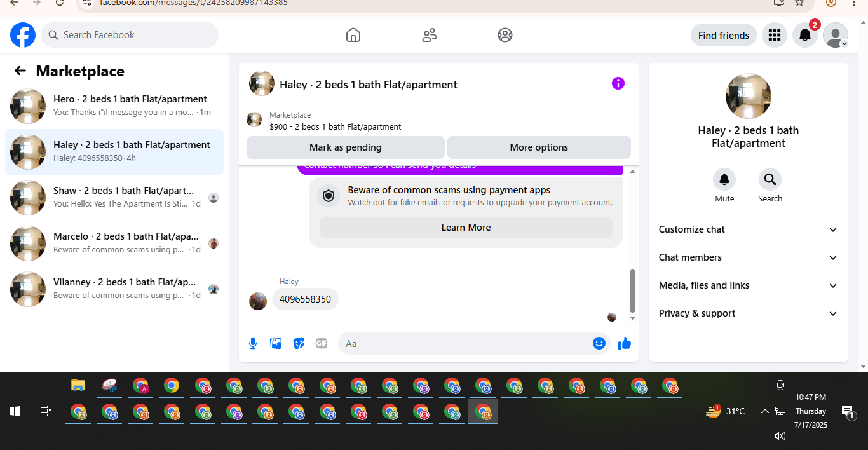The width and height of the screenshot is (868, 450).
Task: Open the notifications bell icon
Action: pyautogui.click(x=805, y=35)
